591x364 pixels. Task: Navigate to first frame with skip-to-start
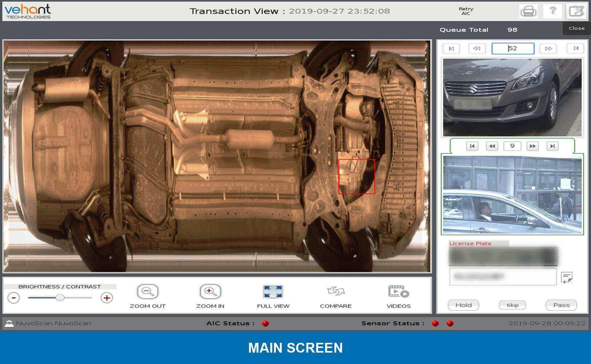coord(452,48)
